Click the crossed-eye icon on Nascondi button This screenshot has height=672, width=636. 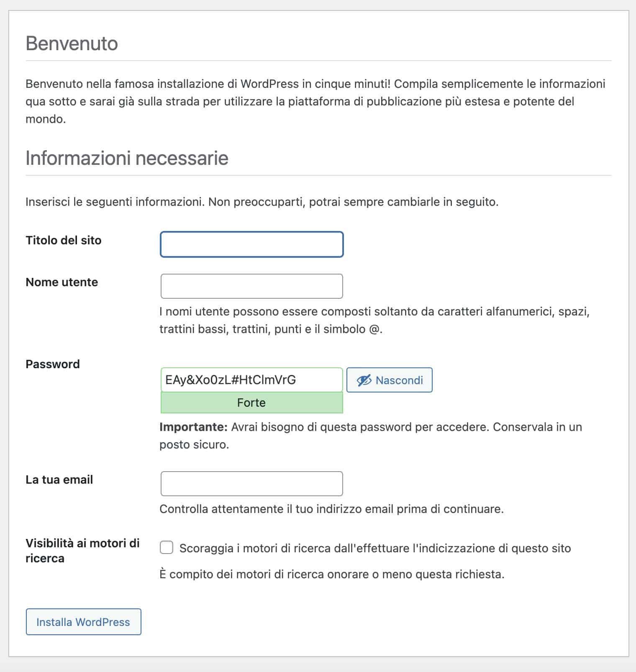tap(363, 380)
